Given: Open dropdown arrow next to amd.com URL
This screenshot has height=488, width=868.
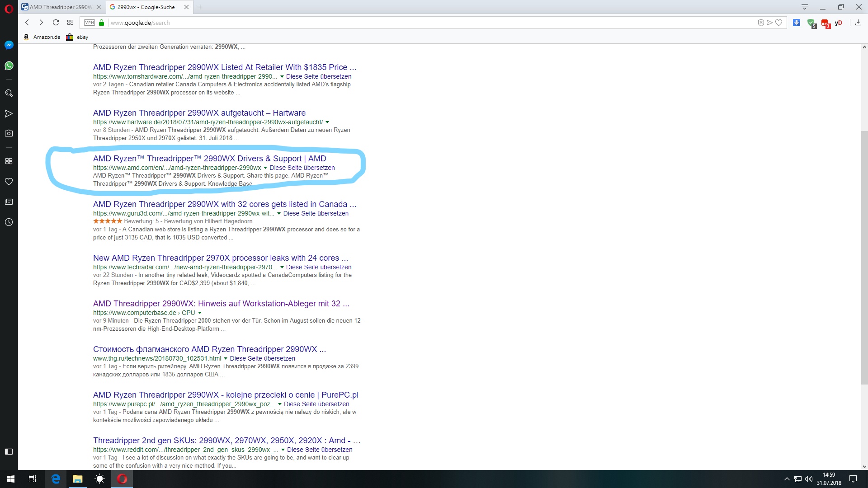Looking at the screenshot, I should click(x=265, y=168).
